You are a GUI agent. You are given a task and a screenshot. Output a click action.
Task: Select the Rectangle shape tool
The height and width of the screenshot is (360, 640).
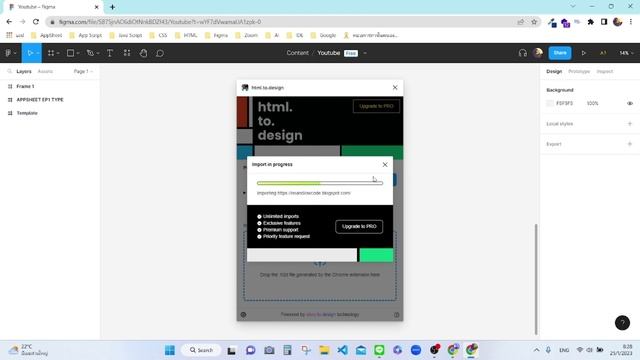pyautogui.click(x=70, y=53)
